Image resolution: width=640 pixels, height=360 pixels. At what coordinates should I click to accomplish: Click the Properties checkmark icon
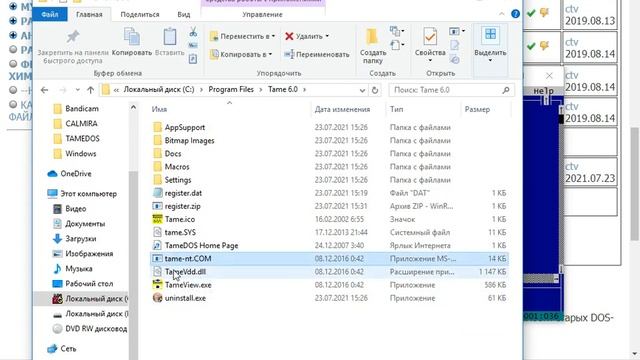point(430,37)
